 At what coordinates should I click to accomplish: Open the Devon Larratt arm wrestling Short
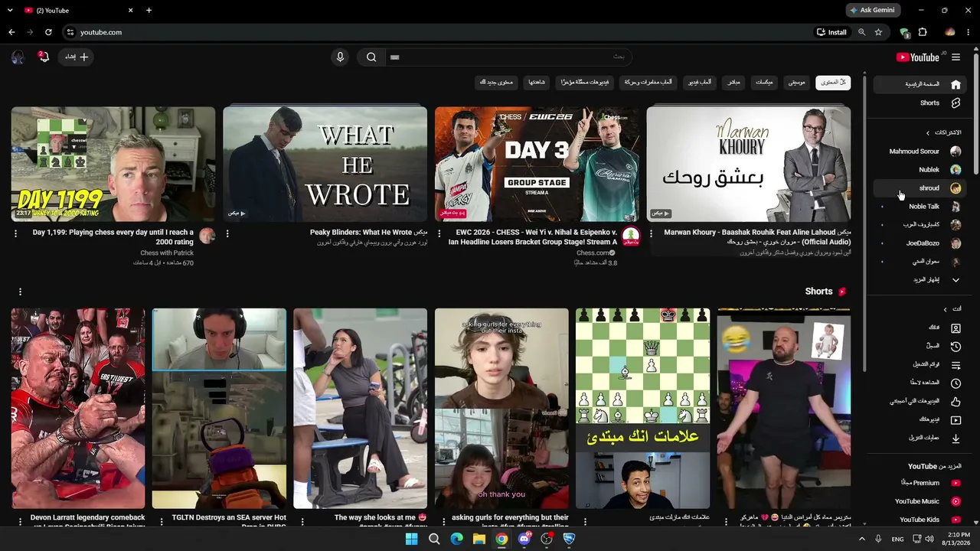pos(78,409)
